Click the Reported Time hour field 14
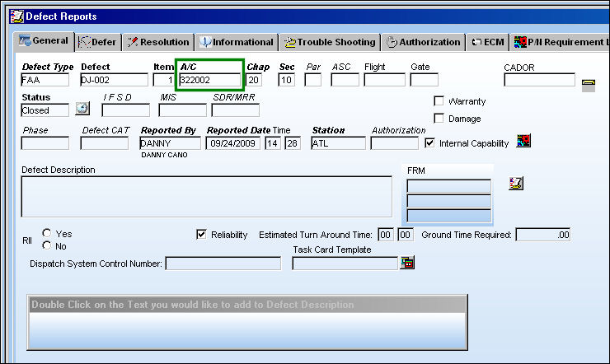Viewport: 610px width, 364px height. pyautogui.click(x=273, y=143)
